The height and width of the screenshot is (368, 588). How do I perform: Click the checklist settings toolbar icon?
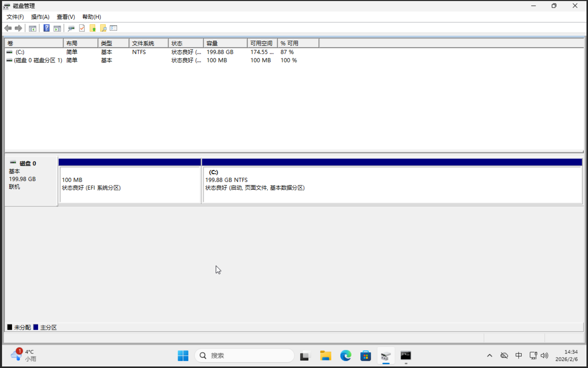click(x=113, y=28)
